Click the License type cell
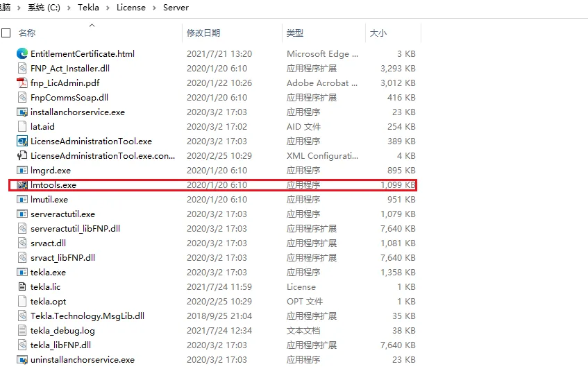588x387 pixels. pyautogui.click(x=301, y=287)
